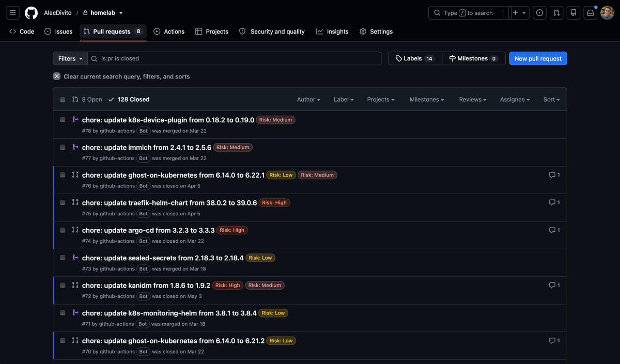The width and height of the screenshot is (620, 364).
Task: Go to GitHub home via Octocat logo
Action: [32, 13]
